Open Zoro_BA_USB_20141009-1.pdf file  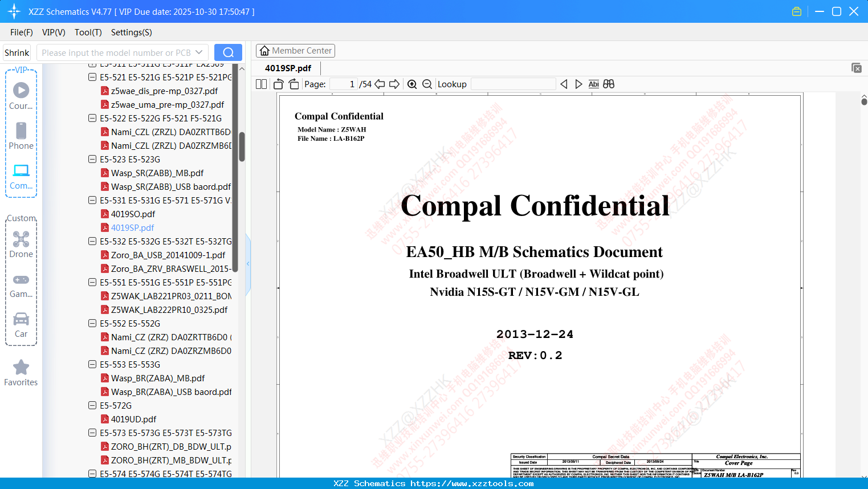tap(168, 255)
